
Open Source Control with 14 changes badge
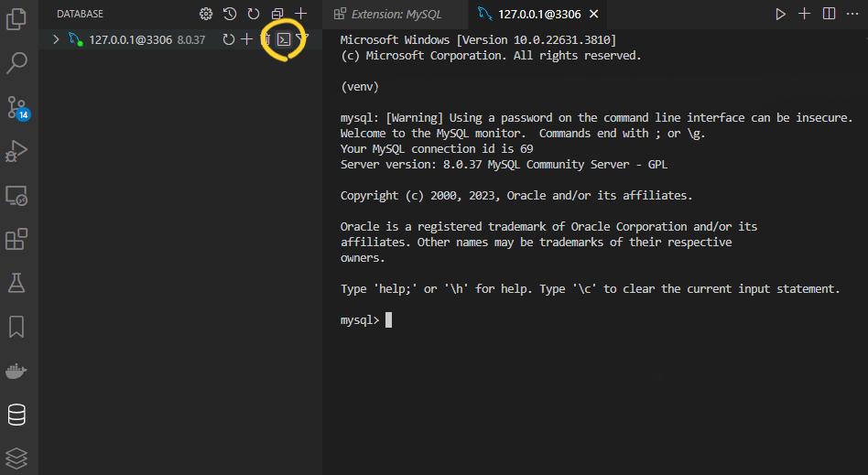click(x=17, y=107)
